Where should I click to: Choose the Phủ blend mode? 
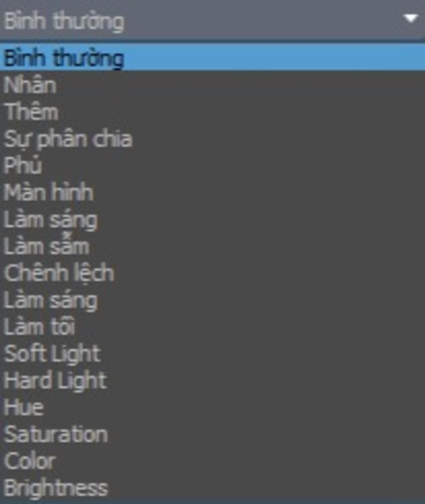pos(23,166)
